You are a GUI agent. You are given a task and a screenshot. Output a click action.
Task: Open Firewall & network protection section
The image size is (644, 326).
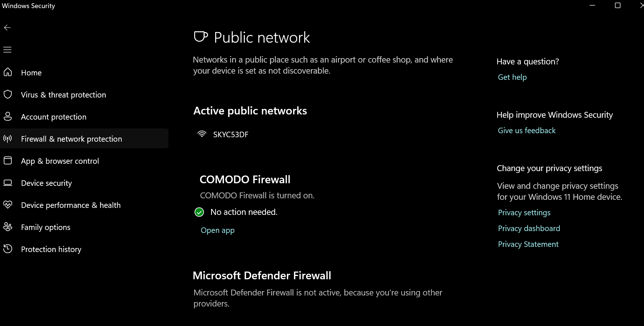click(71, 139)
